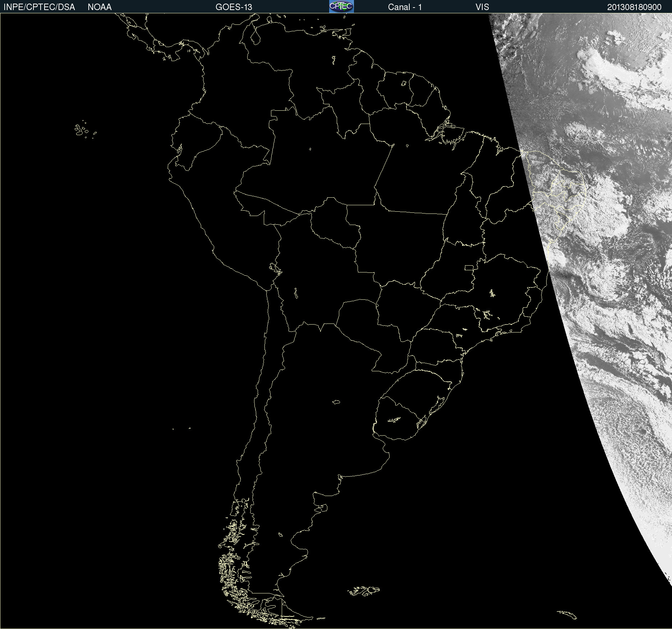This screenshot has height=629, width=672.
Task: Click the VIS channel label
Action: (482, 7)
